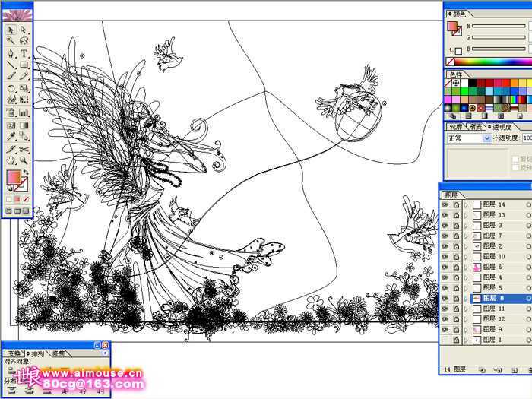The width and height of the screenshot is (532, 399).
Task: Select the Selection (black arrow) tool
Action: click(11, 30)
